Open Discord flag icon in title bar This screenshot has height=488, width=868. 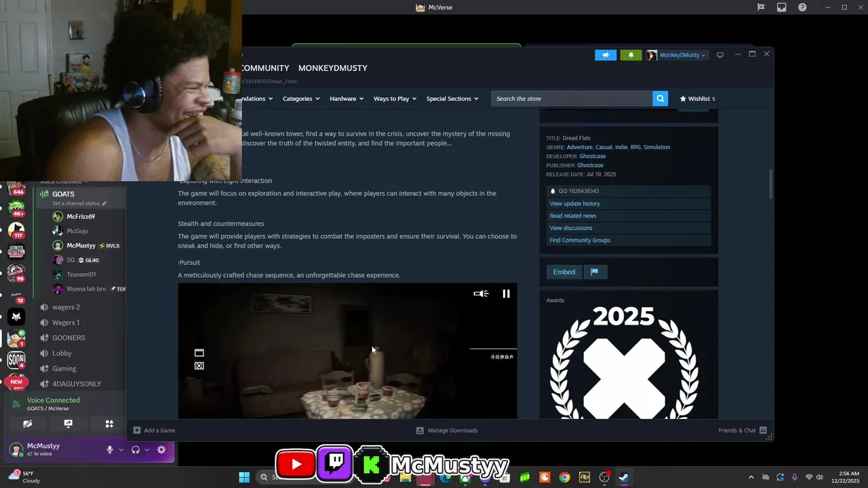(x=761, y=7)
